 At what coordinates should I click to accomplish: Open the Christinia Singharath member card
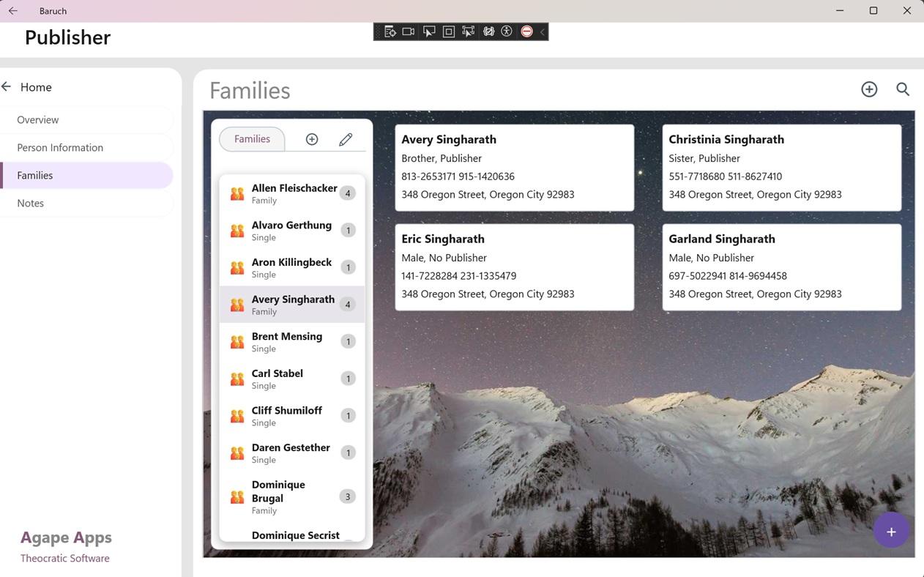(x=781, y=168)
